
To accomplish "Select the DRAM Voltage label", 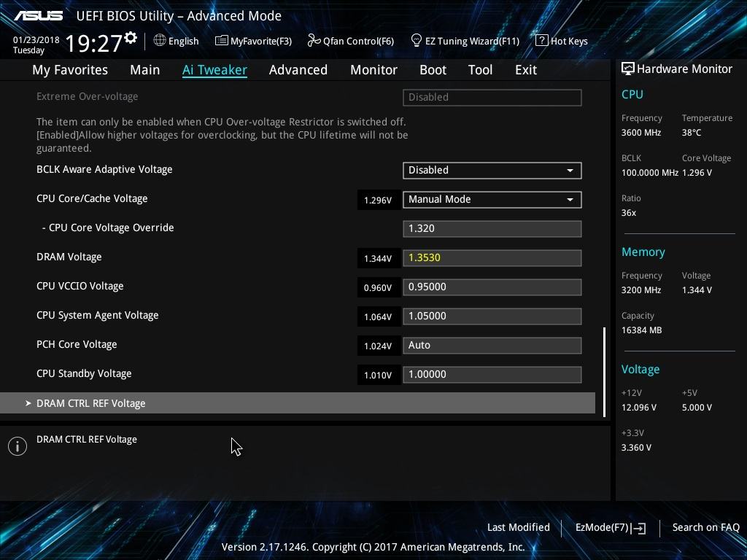I will pos(69,257).
